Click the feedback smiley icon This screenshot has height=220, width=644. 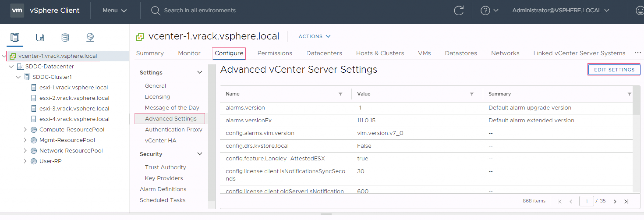[x=639, y=11]
